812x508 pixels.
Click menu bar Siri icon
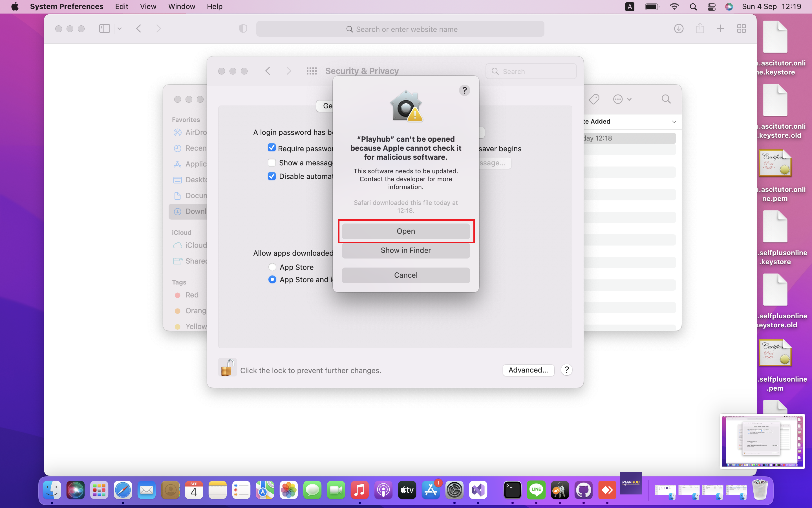[x=729, y=7]
